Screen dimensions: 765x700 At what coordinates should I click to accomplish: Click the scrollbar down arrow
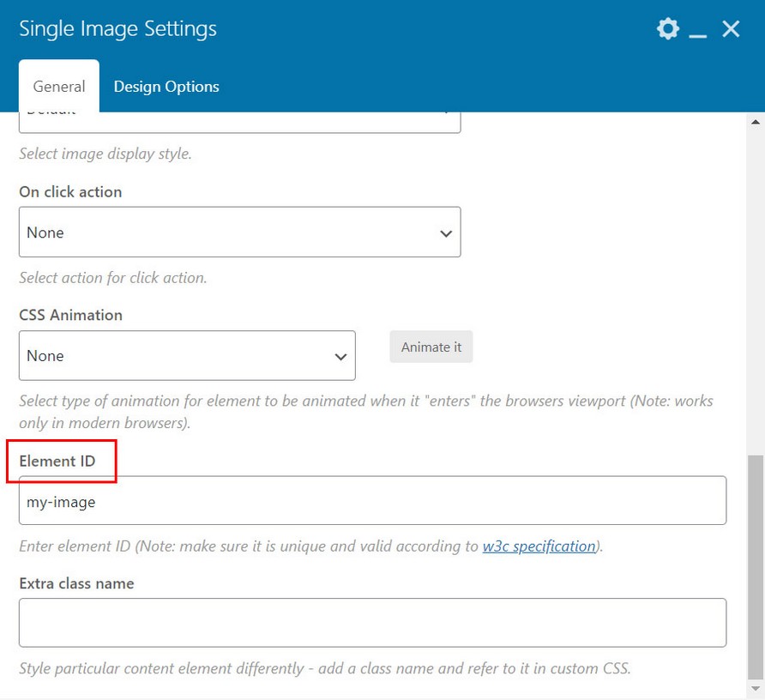[756, 689]
